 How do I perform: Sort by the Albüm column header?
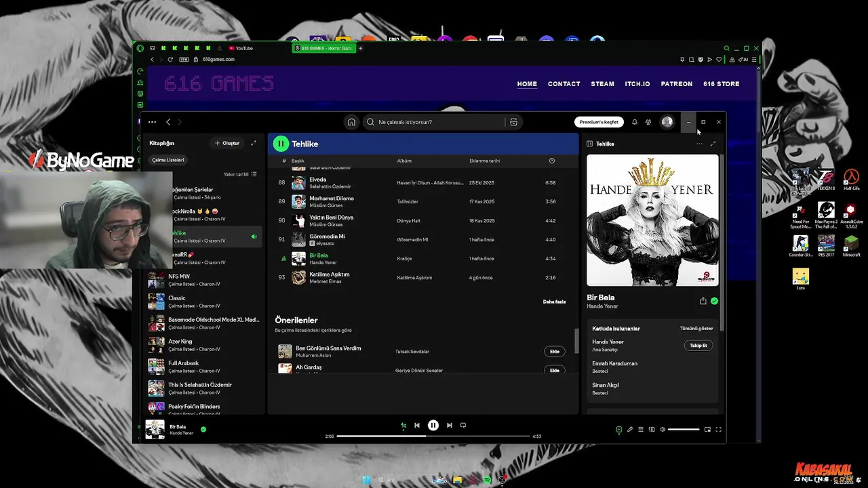(x=404, y=161)
